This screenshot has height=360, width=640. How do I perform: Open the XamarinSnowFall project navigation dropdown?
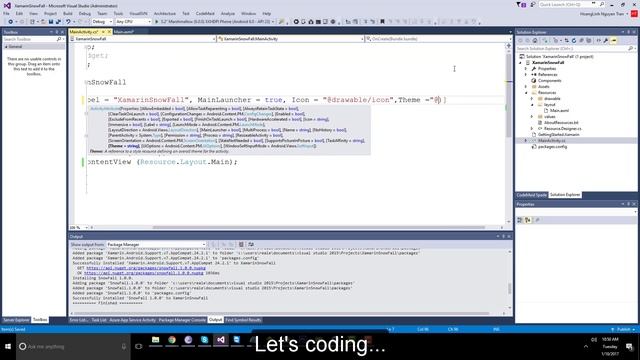click(142, 39)
